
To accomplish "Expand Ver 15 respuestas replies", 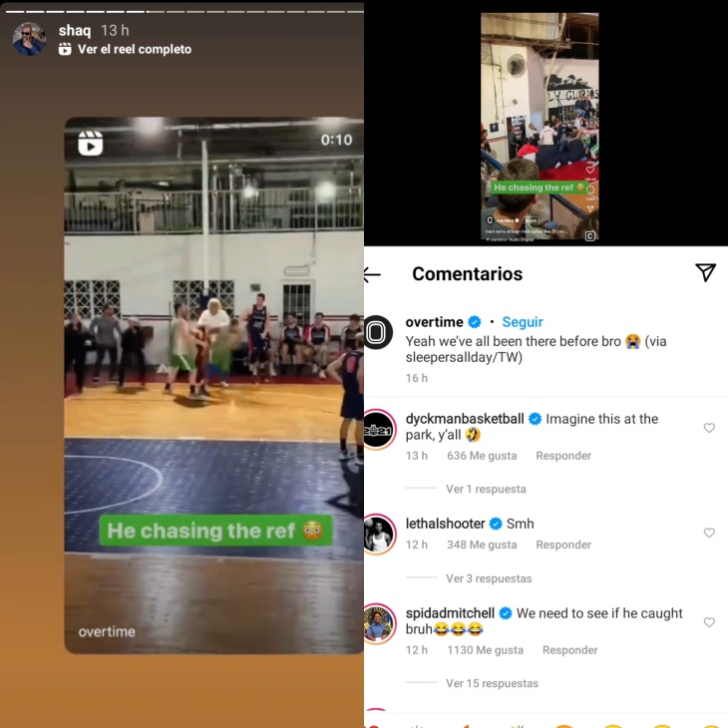I will (492, 683).
